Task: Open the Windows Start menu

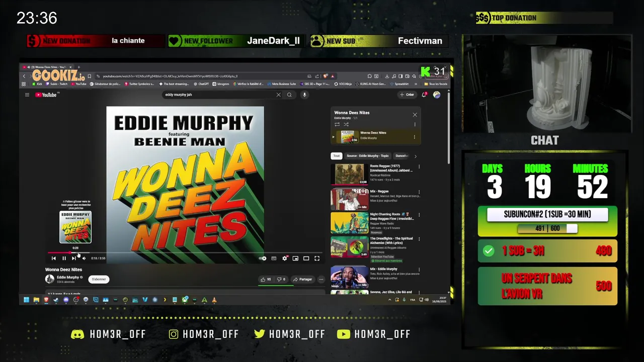Action: [x=26, y=300]
